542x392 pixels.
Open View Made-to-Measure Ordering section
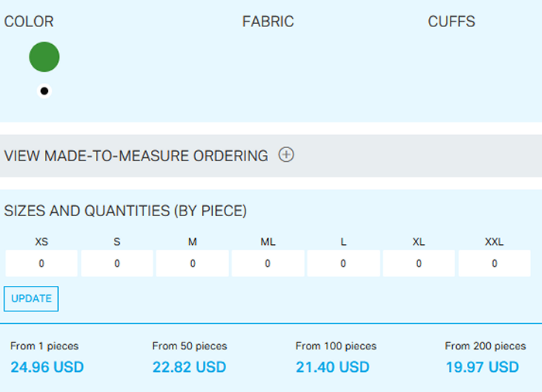pyautogui.click(x=136, y=156)
